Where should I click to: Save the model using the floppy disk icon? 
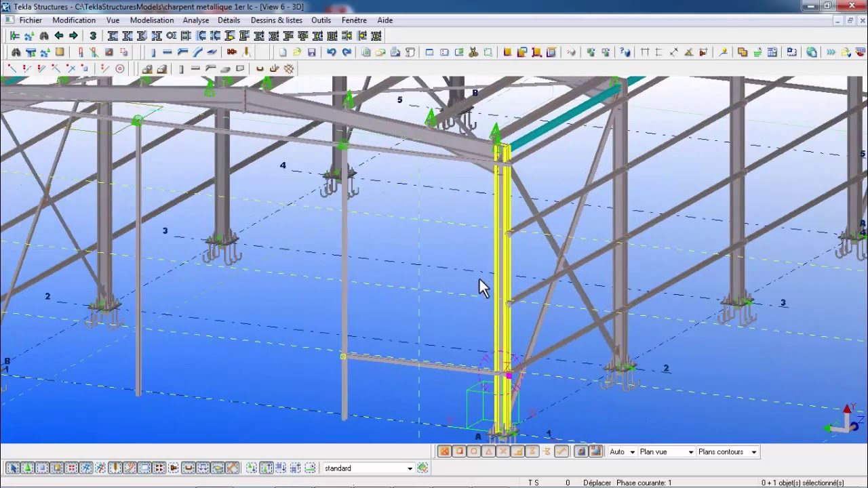coord(311,52)
